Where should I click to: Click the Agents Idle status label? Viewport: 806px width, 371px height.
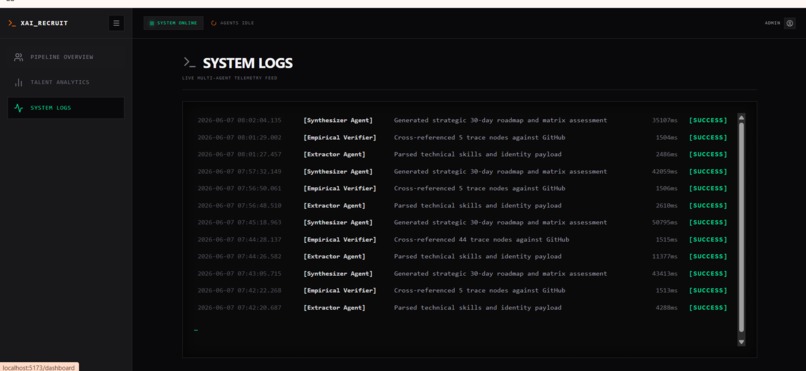tap(237, 23)
